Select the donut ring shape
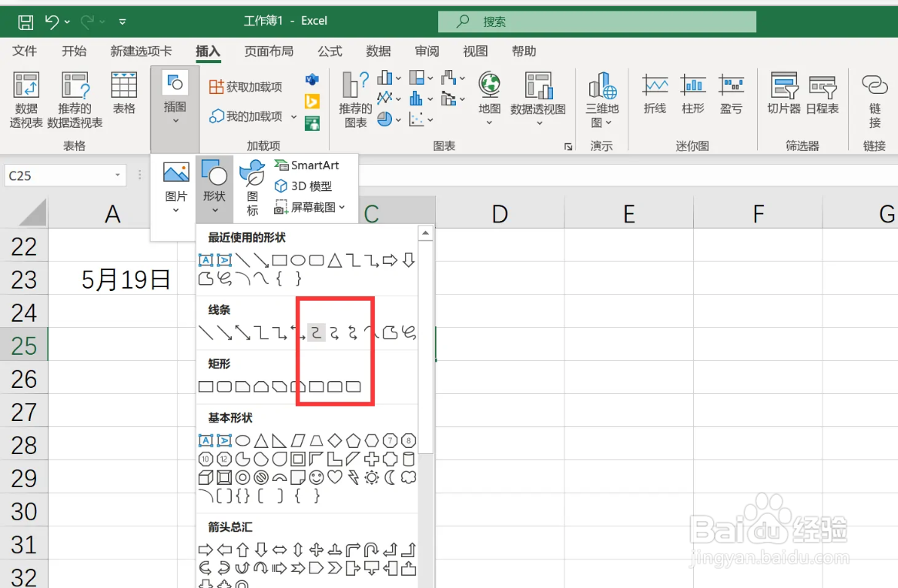Screen dimensions: 898x588 click(243, 477)
